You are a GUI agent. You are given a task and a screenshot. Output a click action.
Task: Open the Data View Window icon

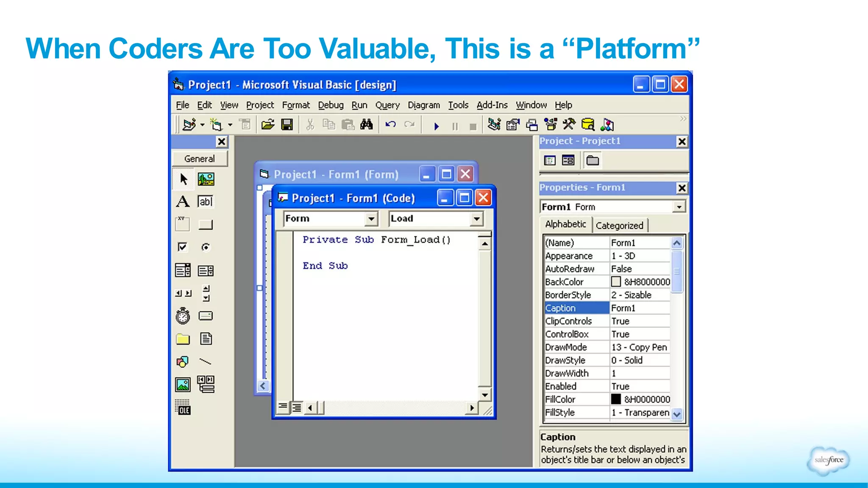point(588,125)
